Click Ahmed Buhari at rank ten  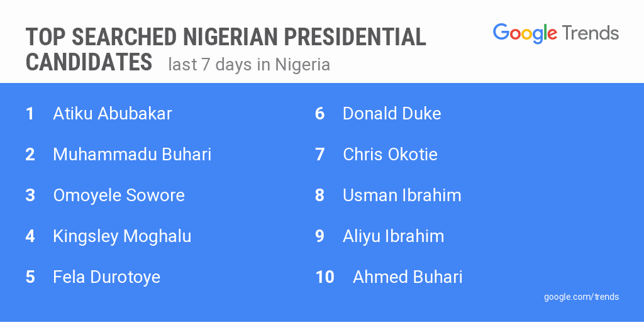[408, 277]
